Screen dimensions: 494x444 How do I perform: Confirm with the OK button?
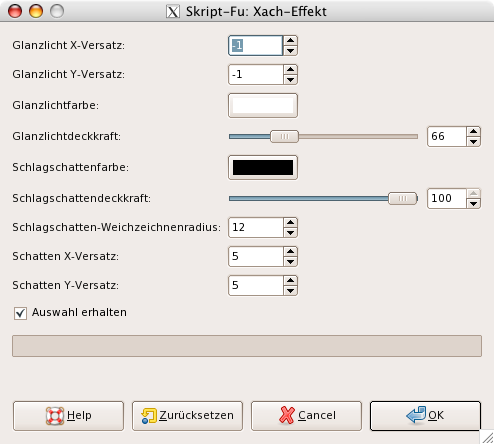(425, 416)
